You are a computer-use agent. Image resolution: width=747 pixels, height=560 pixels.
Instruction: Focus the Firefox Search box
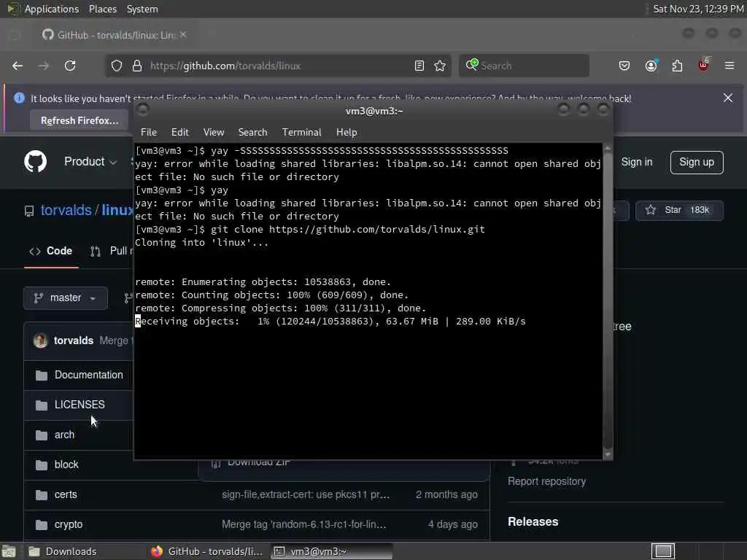click(x=524, y=66)
